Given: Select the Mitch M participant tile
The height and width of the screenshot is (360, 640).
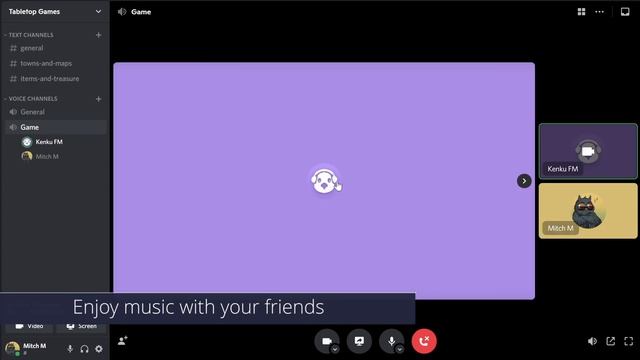Looking at the screenshot, I should point(588,211).
